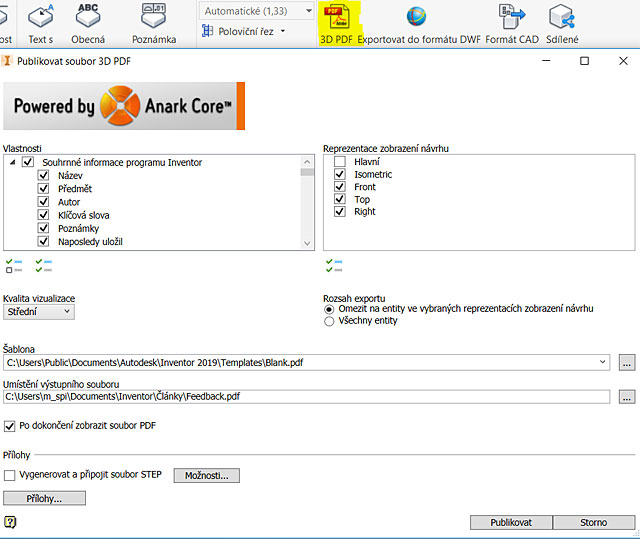Click the output file location path field
The image size is (640, 539).
click(x=306, y=397)
